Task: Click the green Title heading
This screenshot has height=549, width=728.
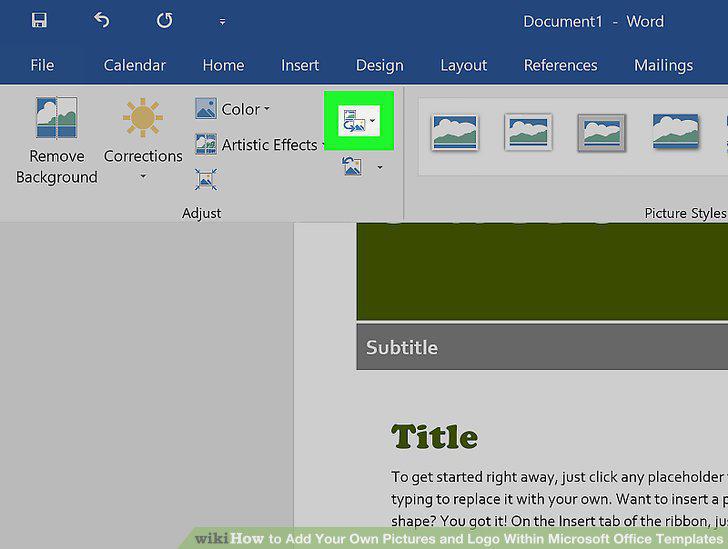Action: click(x=434, y=437)
